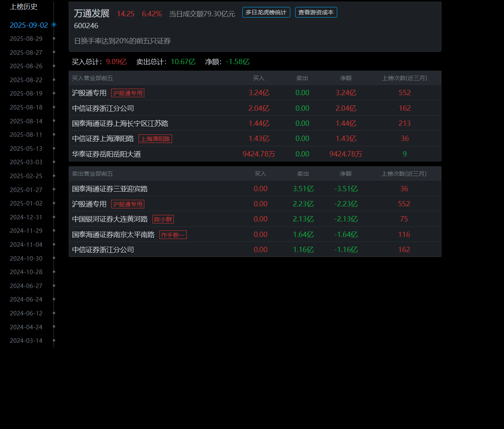
Task: Click listing count 213
Action: (x=405, y=123)
